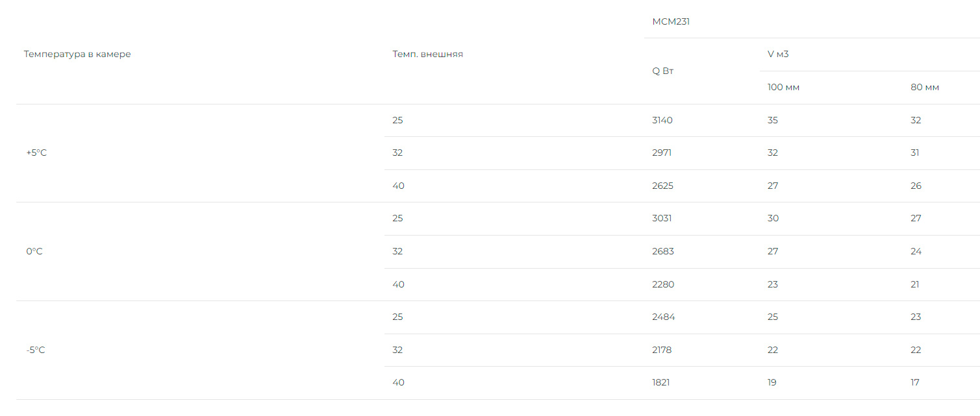Click the MCM231 model header cell

point(671,21)
